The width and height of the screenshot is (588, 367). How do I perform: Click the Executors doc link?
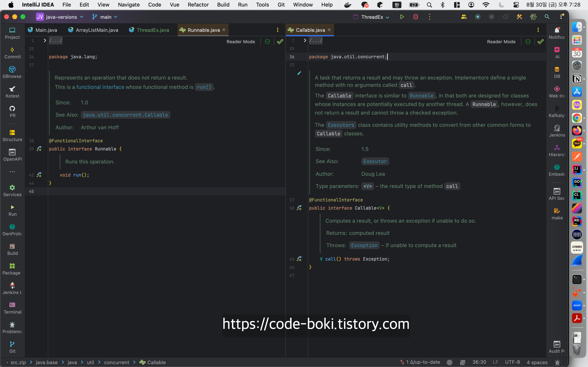tap(341, 125)
